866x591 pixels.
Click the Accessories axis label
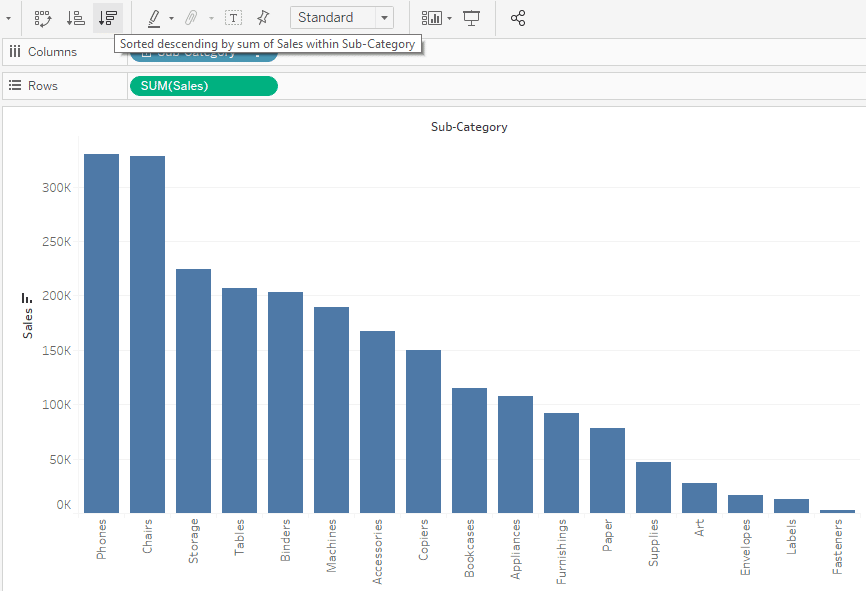click(x=377, y=551)
